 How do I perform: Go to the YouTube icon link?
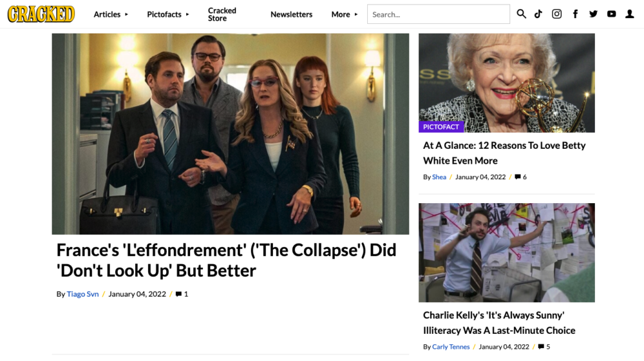click(x=611, y=14)
